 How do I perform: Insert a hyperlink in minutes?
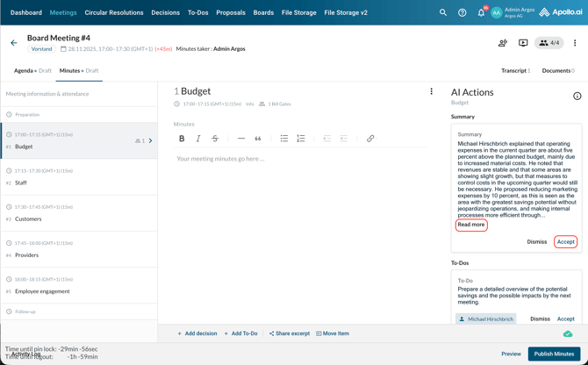click(x=370, y=139)
